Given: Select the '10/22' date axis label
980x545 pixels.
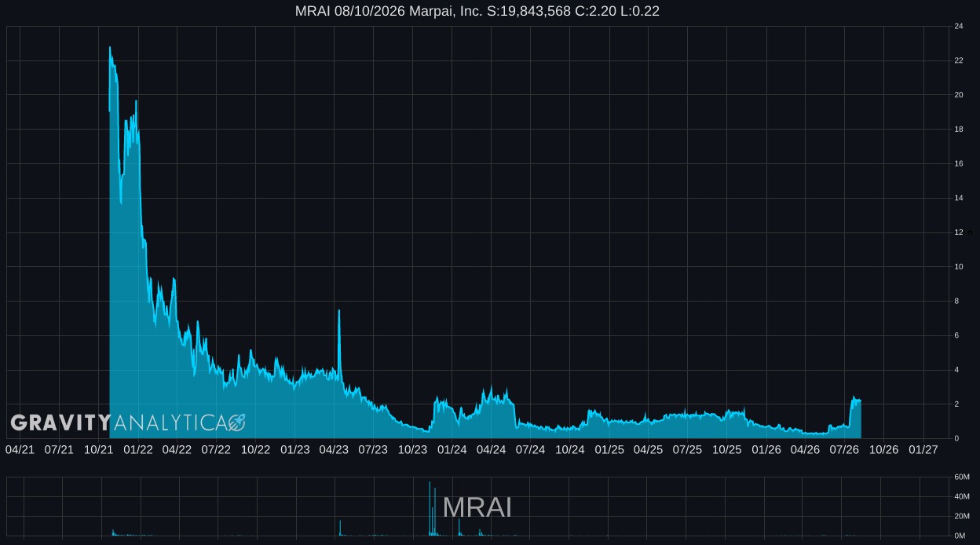Looking at the screenshot, I should click(255, 449).
